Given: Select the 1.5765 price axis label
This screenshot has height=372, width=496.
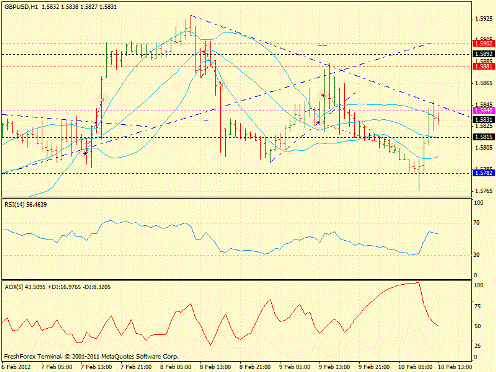Looking at the screenshot, I should 483,191.
